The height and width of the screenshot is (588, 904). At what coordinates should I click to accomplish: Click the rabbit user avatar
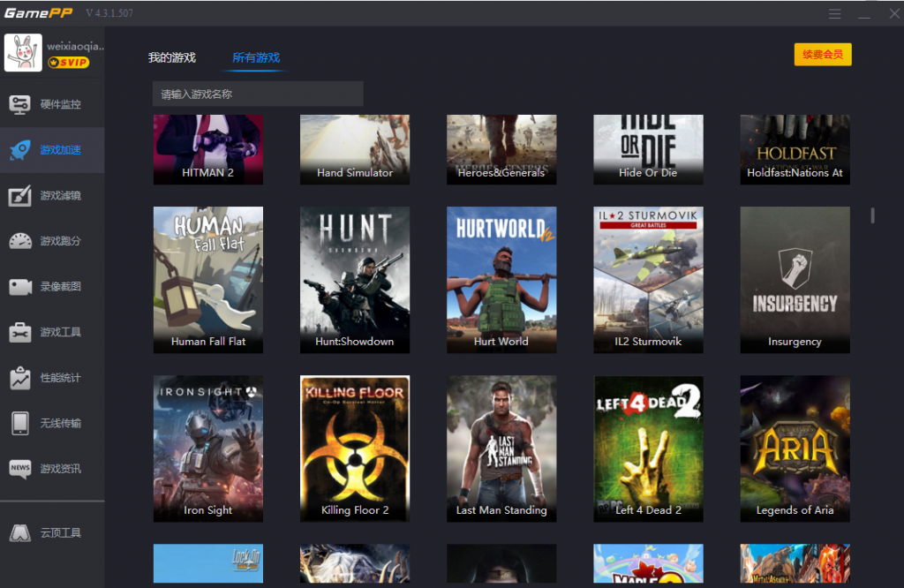click(x=23, y=52)
